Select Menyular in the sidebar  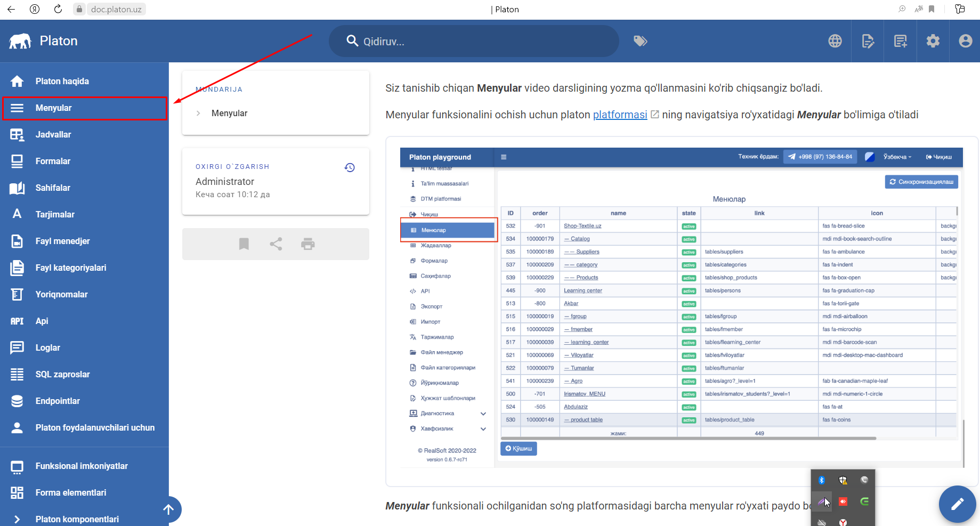pyautogui.click(x=85, y=108)
